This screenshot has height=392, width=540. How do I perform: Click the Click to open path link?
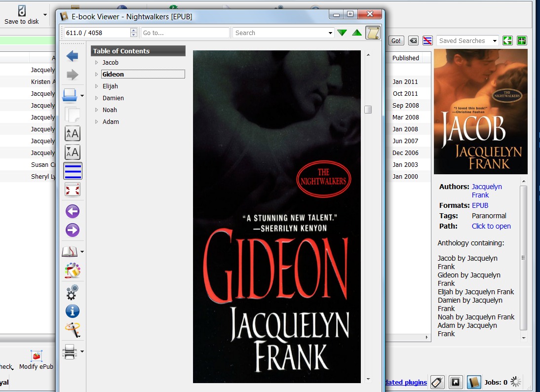pos(491,226)
